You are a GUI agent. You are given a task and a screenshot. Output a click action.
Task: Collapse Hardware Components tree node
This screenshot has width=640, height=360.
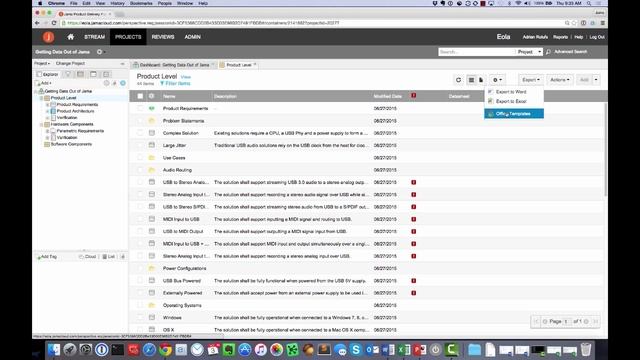41,124
